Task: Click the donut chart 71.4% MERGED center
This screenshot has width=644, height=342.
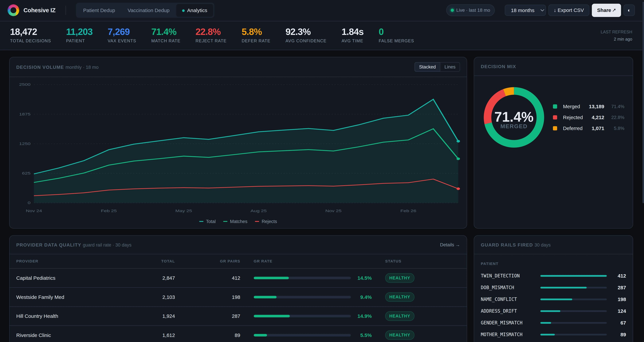Action: click(x=514, y=120)
